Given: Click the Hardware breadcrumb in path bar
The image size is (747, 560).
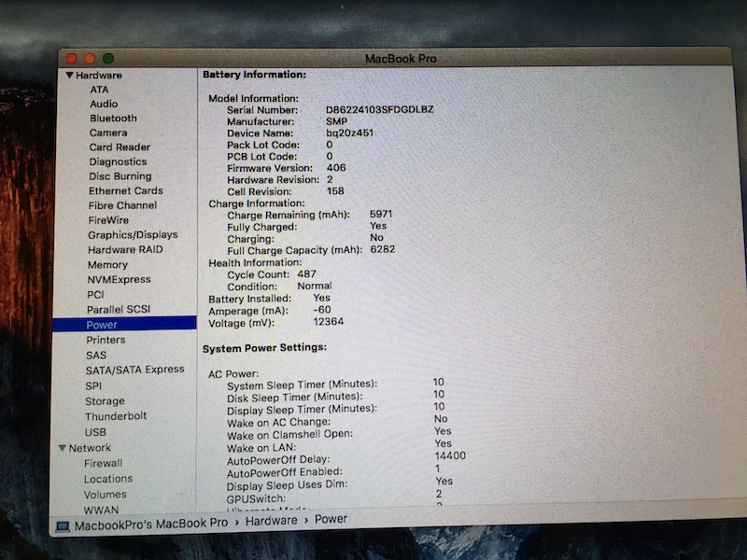Looking at the screenshot, I should (271, 521).
